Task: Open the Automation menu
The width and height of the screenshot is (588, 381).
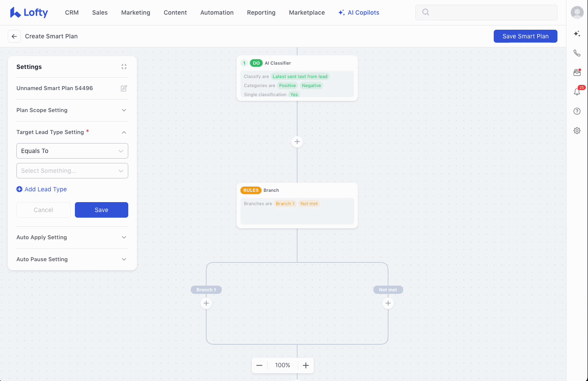Action: [217, 12]
